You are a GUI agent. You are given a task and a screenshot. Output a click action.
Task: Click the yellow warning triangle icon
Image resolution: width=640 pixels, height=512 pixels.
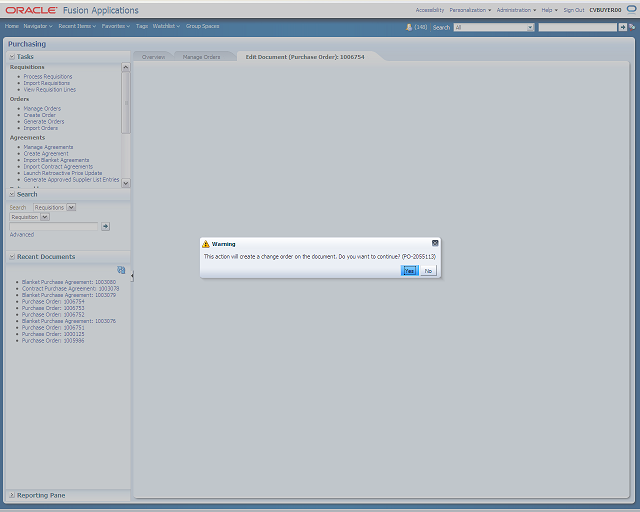pos(206,244)
